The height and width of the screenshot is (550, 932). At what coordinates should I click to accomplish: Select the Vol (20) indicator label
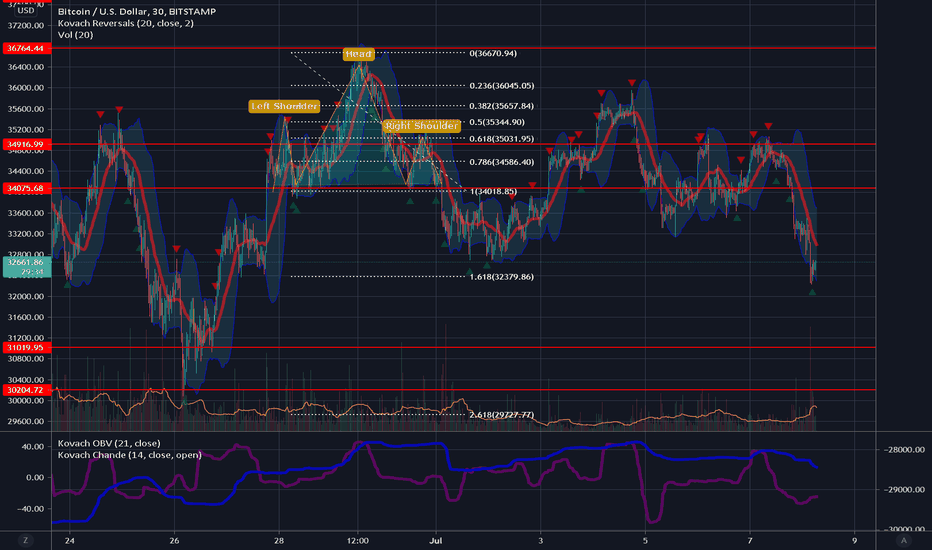(x=75, y=34)
